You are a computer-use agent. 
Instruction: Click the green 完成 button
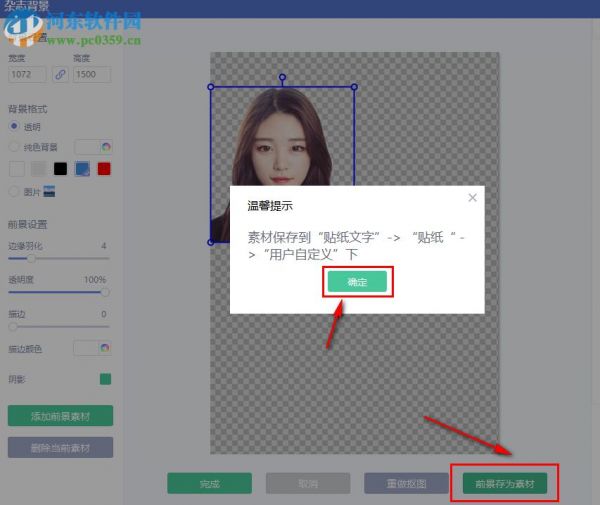coord(209,484)
